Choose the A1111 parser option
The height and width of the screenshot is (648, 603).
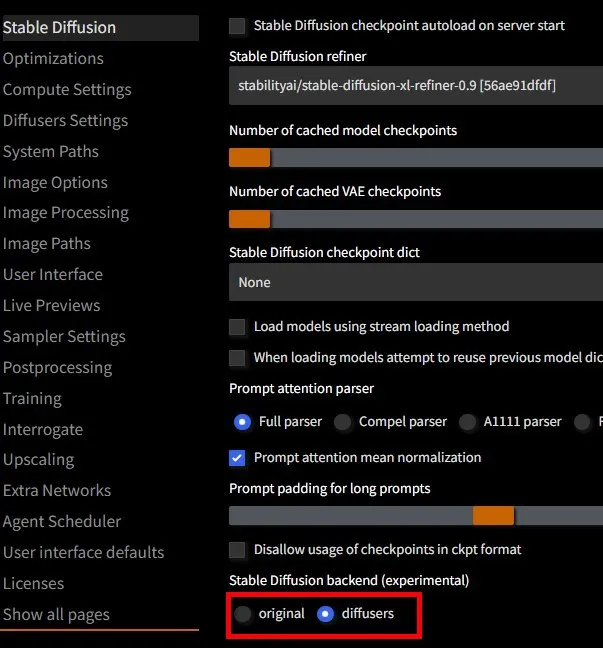tap(467, 422)
